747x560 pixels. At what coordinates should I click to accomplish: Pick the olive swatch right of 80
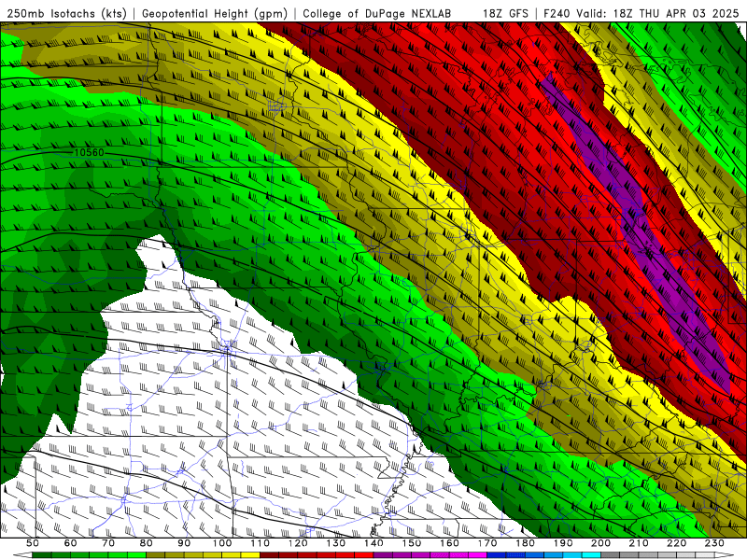(x=155, y=555)
